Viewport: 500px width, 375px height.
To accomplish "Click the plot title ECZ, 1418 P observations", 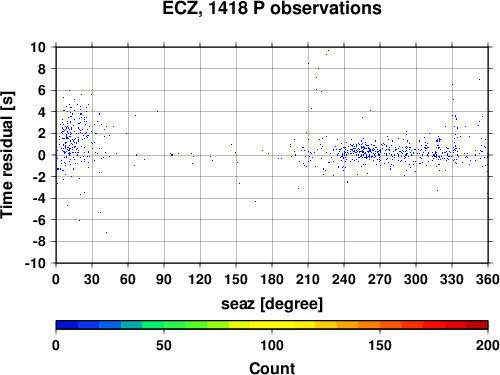I will 272,8.
